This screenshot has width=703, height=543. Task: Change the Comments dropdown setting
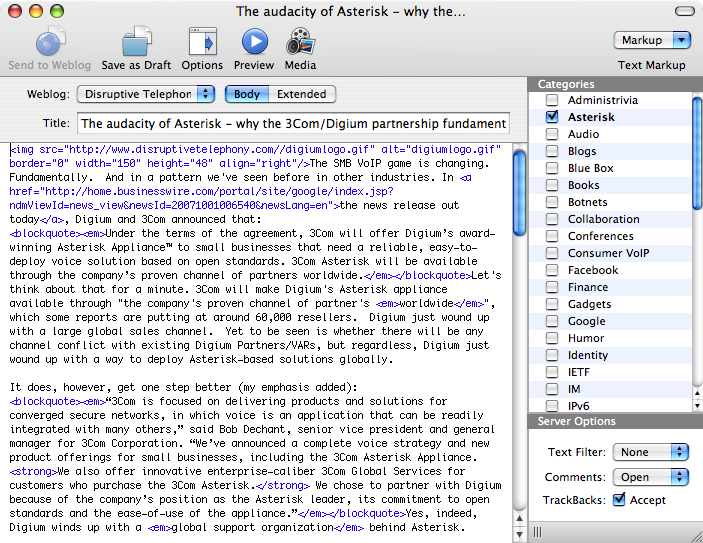pyautogui.click(x=651, y=477)
